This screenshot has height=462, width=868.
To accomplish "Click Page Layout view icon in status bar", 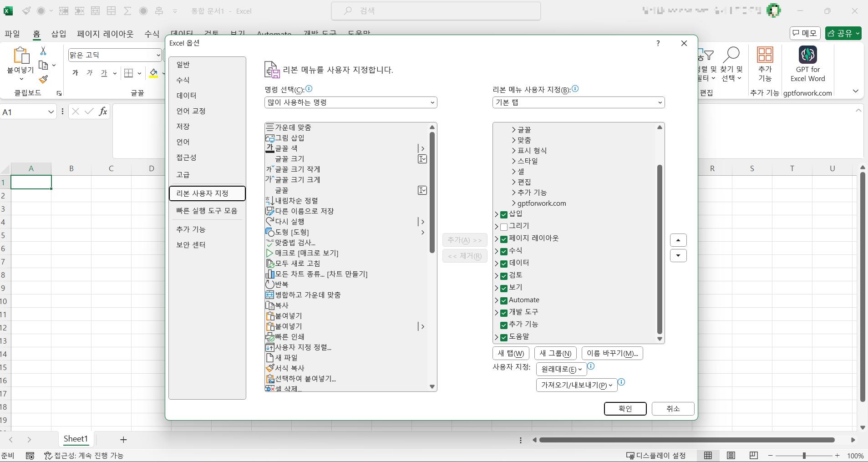I will point(731,456).
